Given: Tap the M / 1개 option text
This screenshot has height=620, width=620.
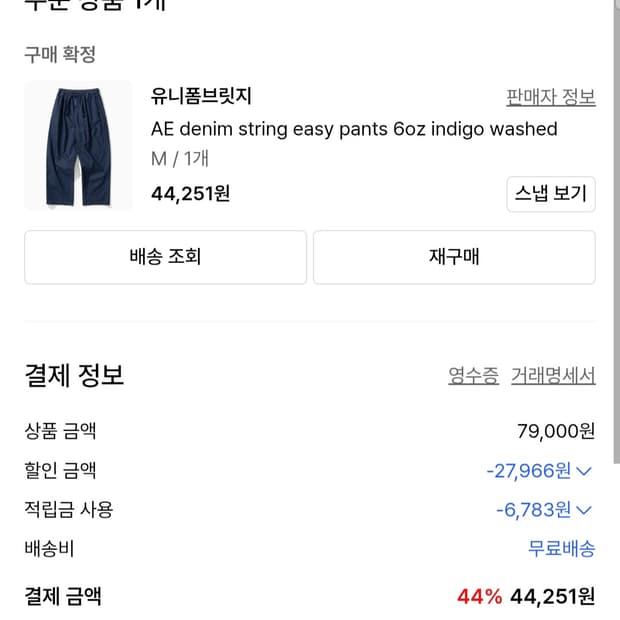Looking at the screenshot, I should (x=180, y=159).
